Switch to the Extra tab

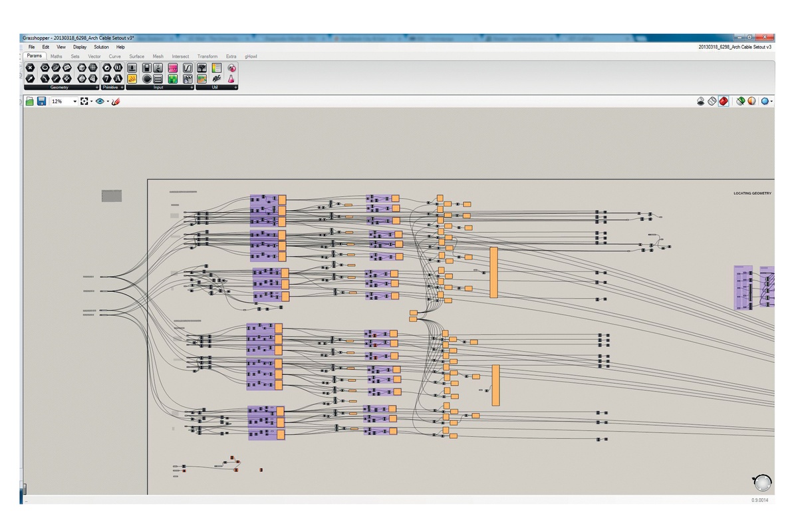[231, 57]
